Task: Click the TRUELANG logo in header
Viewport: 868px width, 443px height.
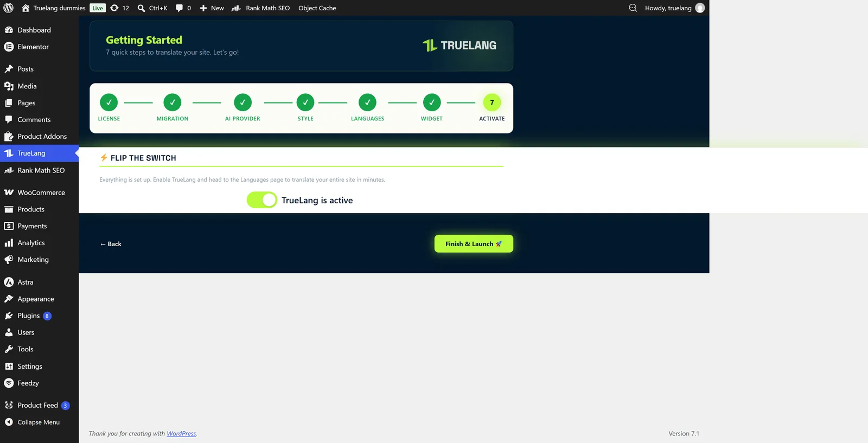Action: click(x=459, y=46)
